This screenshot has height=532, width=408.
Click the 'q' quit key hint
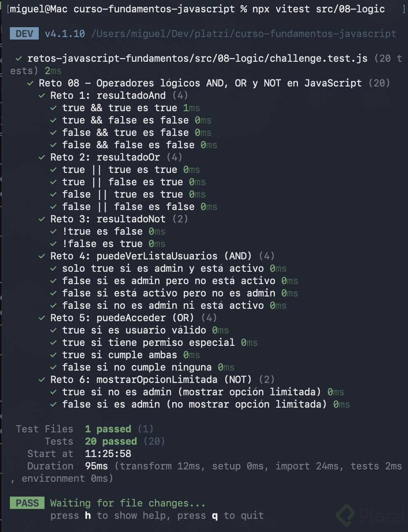(x=215, y=516)
